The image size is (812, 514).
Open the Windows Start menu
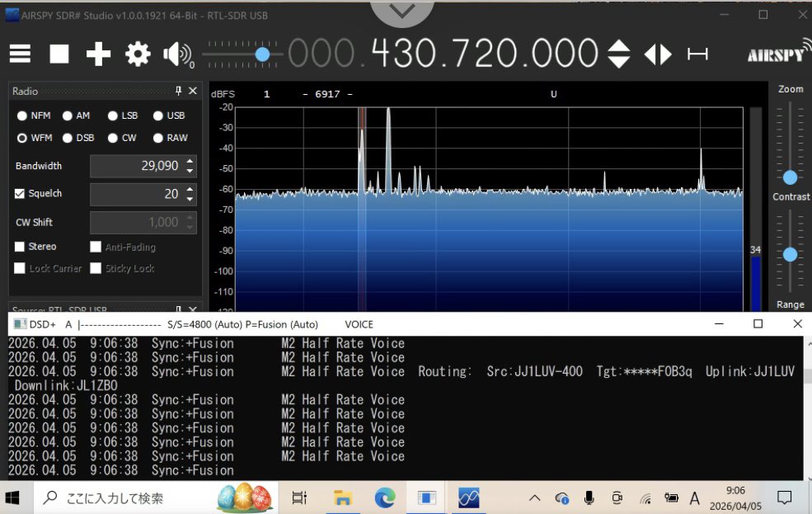(x=12, y=498)
